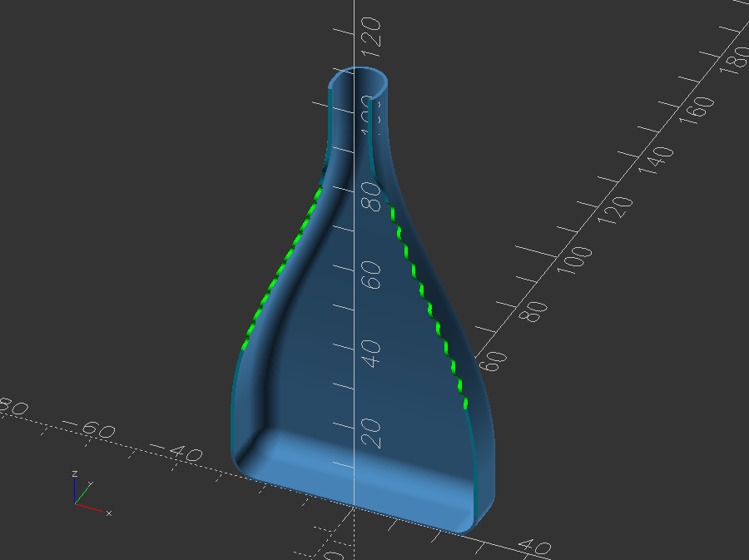Click the "140" axis tick label
The image size is (749, 560).
[x=657, y=160]
